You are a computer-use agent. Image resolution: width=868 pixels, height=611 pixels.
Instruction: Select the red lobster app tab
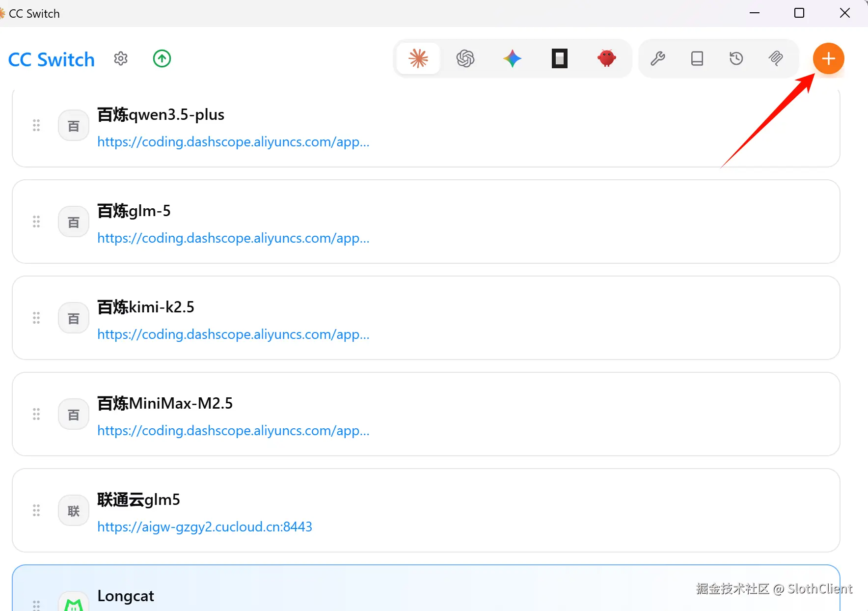coord(607,58)
